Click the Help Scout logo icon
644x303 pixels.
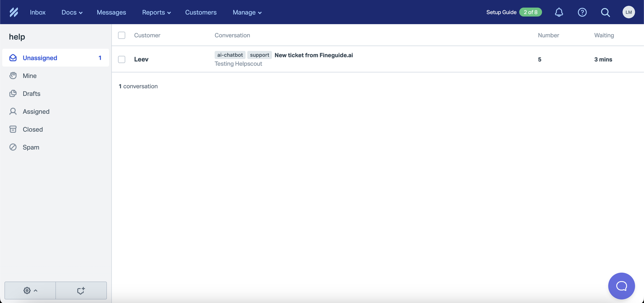pos(14,12)
